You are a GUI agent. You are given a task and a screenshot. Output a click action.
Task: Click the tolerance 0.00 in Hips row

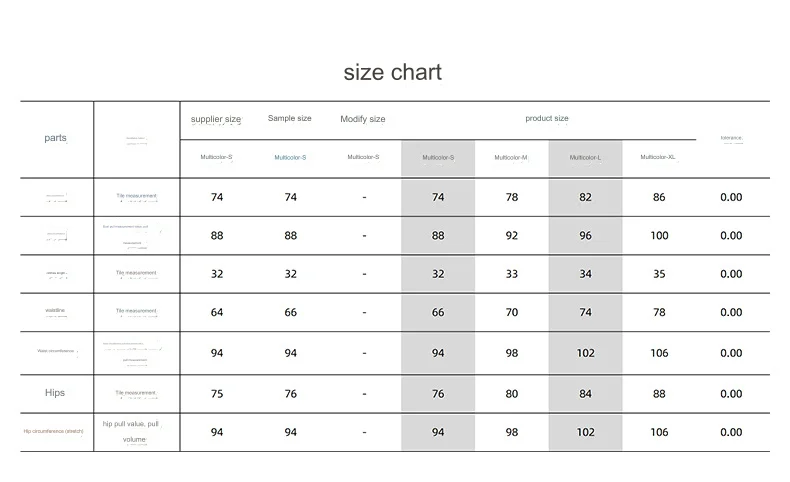[731, 394]
